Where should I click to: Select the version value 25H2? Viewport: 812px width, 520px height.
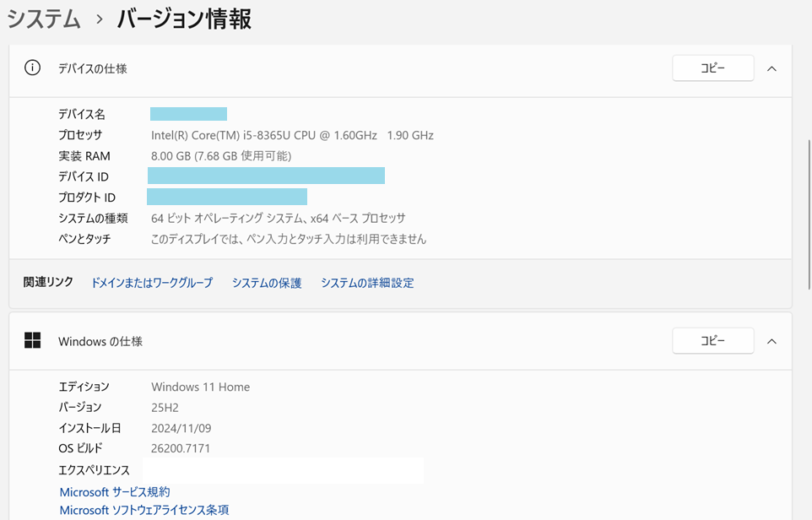click(x=165, y=408)
